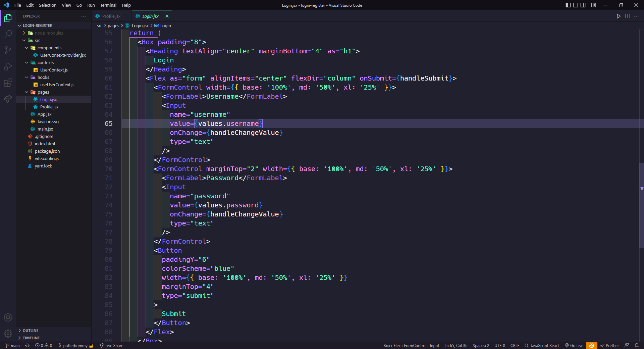Click Live Share in the status bar
644x349 pixels.
(x=112, y=345)
